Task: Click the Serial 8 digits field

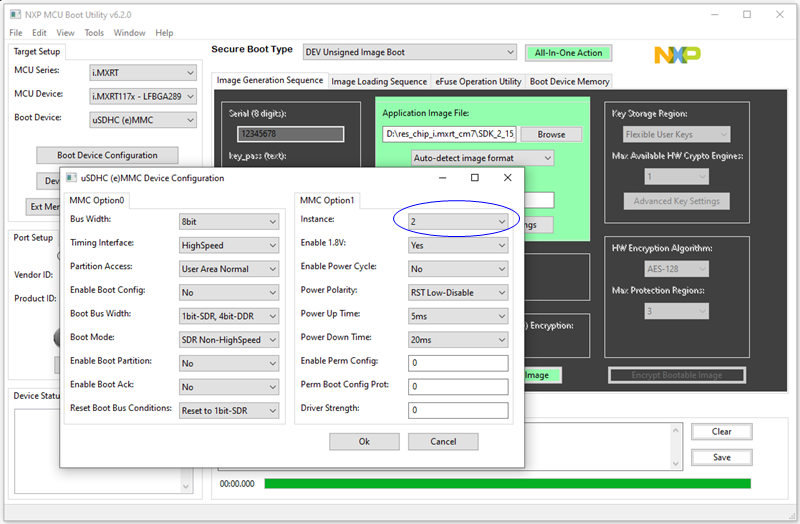Action: [290, 134]
